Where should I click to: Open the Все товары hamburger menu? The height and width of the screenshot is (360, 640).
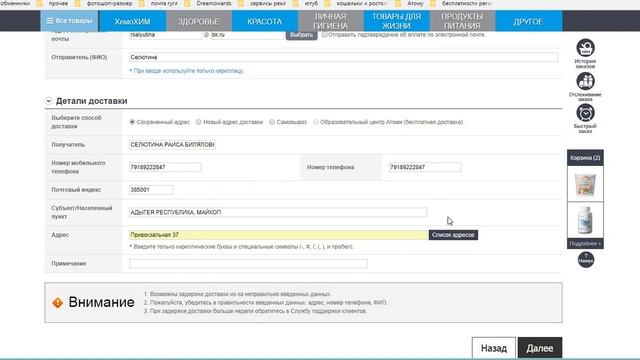click(69, 21)
